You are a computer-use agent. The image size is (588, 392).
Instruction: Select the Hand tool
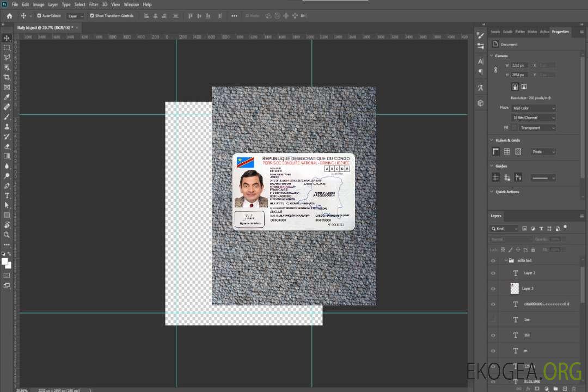click(7, 225)
